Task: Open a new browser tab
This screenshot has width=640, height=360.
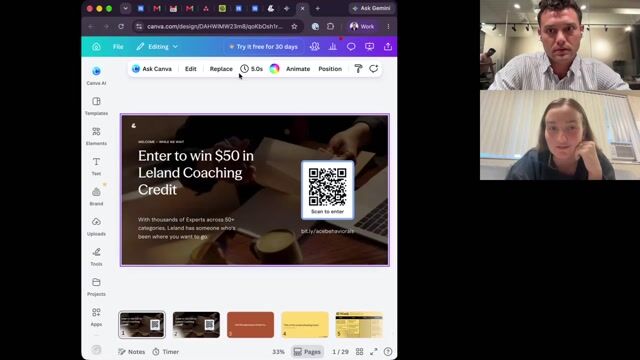Action: tap(318, 8)
